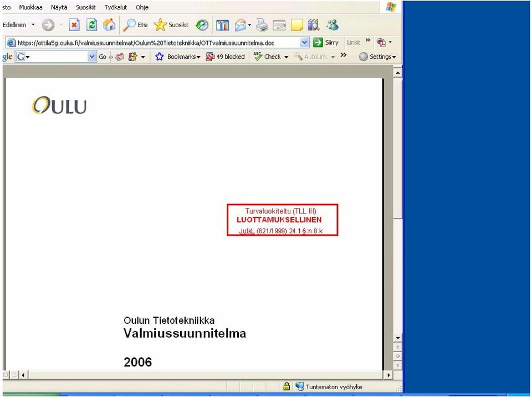The width and height of the screenshot is (532, 397).
Task: Open the Adobe PDF toolbar dropdown arrow
Action: click(x=390, y=43)
